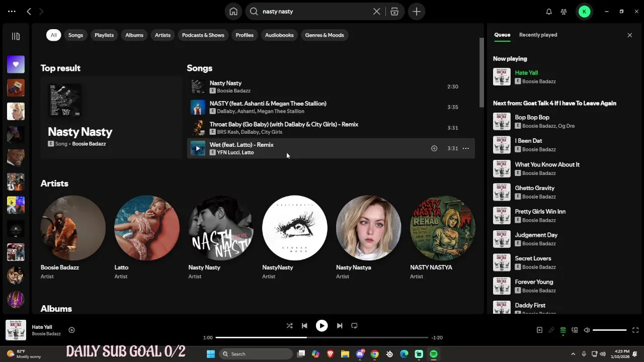Open more options for Wet Remix
This screenshot has width=644, height=362.
pos(466,148)
